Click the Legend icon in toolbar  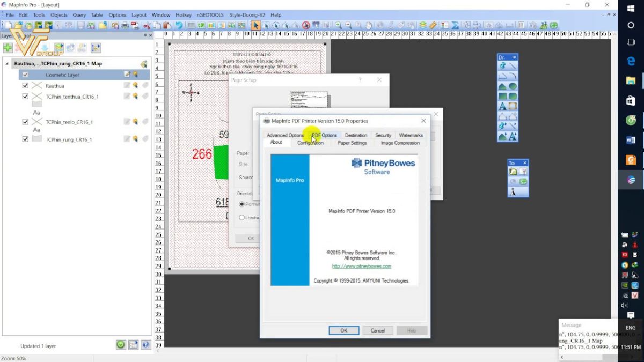click(445, 25)
